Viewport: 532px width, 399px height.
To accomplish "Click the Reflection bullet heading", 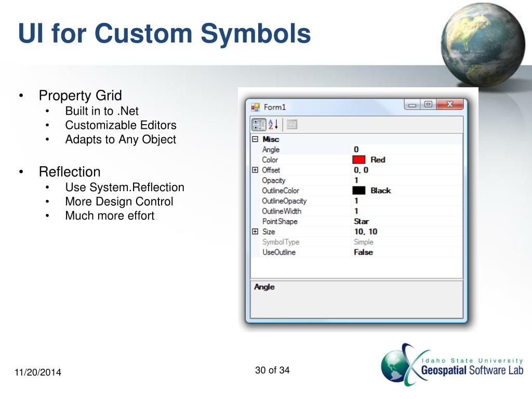I will [70, 171].
